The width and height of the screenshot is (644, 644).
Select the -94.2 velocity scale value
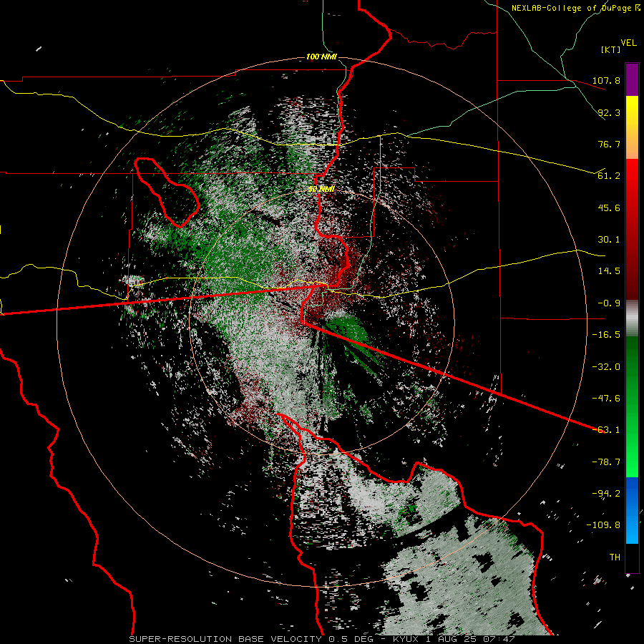606,493
